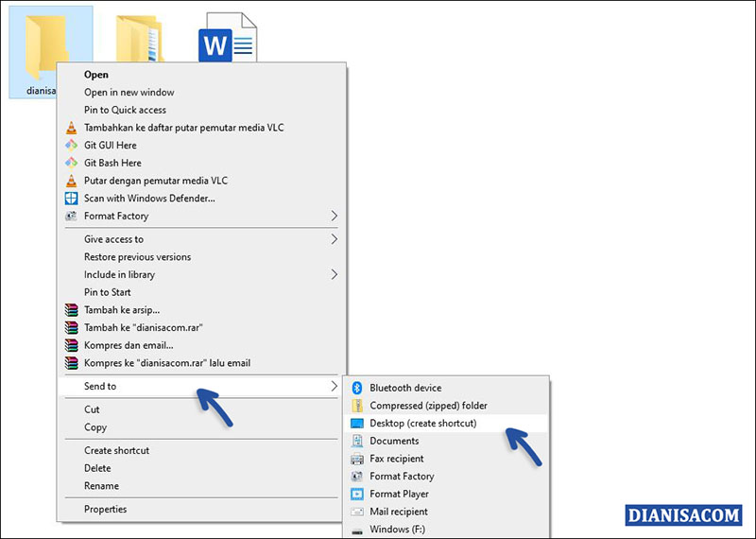
Task: Click the VLC cone icon beside Putar dengan pemutar media
Action: point(72,181)
